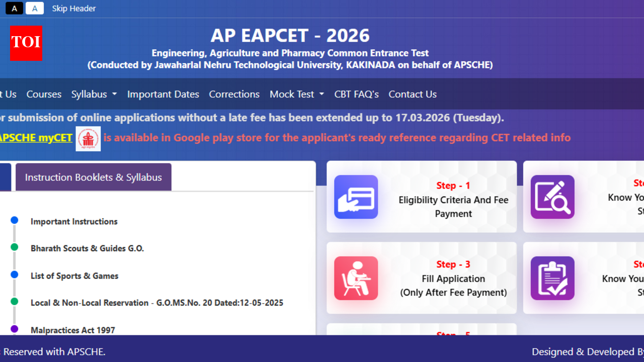Open the Malpractices Act 1997 document
The height and width of the screenshot is (362, 644).
point(72,330)
